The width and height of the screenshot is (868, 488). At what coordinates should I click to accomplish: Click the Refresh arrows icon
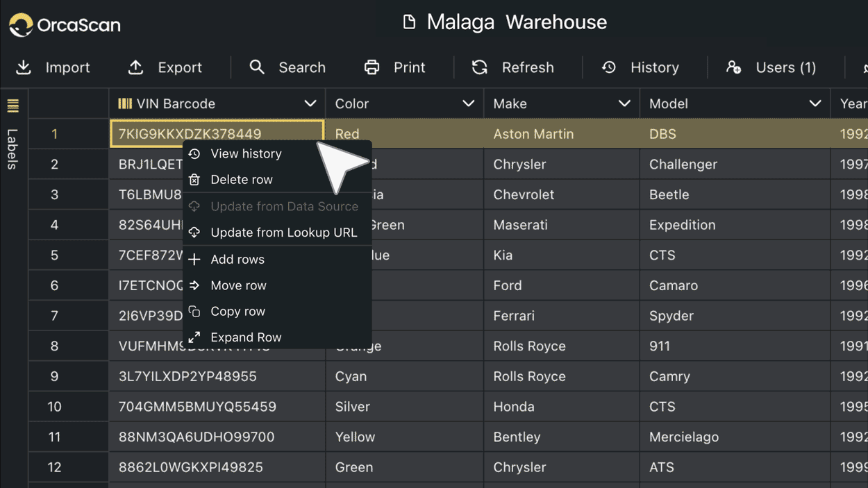click(x=480, y=67)
